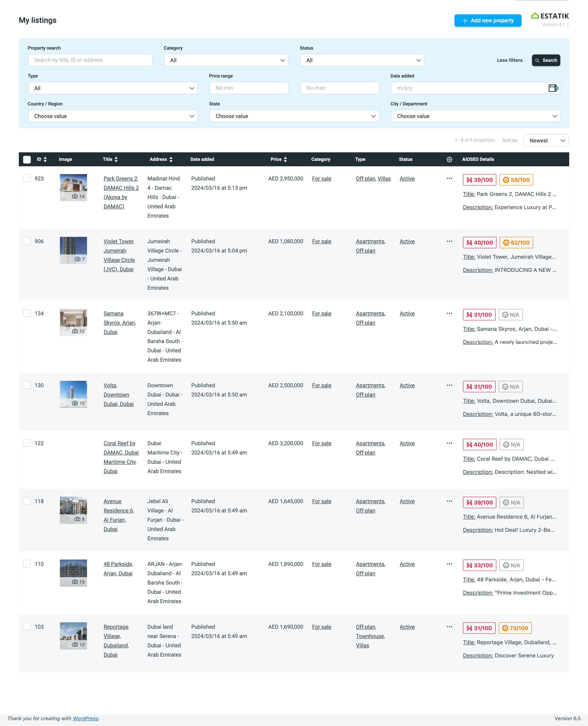Click the Samana Skyros property thumbnail

click(73, 322)
